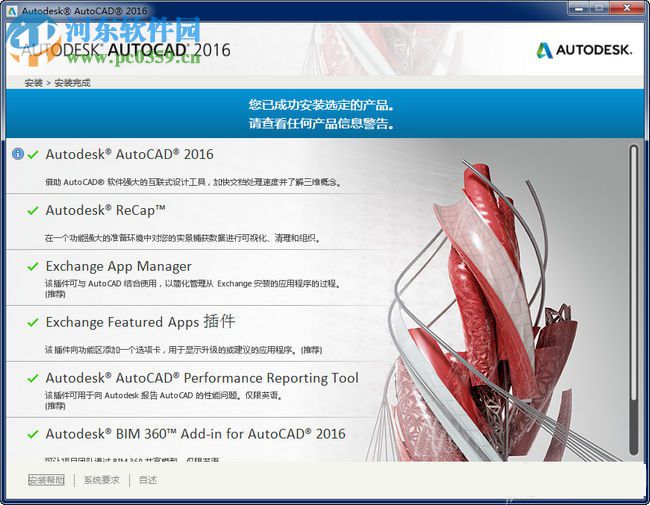The width and height of the screenshot is (650, 505).
Task: Click the 请查看任何产品信息警告 message
Action: click(x=321, y=123)
